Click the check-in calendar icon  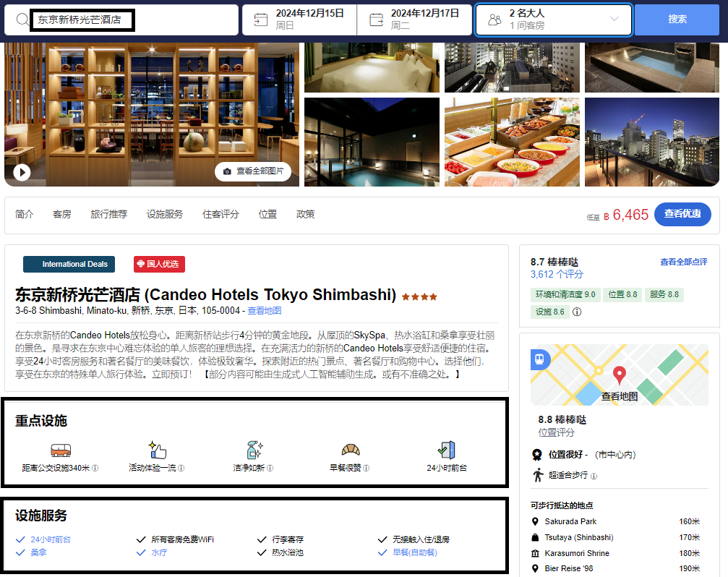tap(261, 20)
